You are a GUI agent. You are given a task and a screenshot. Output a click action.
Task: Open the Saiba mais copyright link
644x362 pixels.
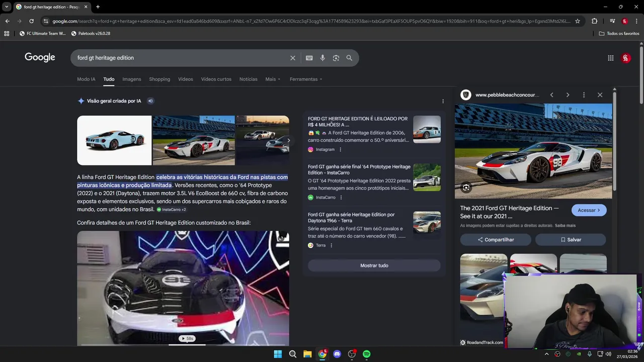565,226
